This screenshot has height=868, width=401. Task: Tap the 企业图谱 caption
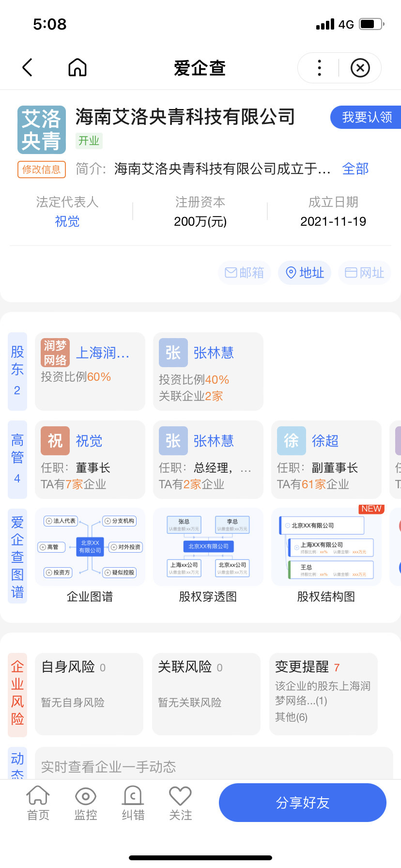pos(90,597)
